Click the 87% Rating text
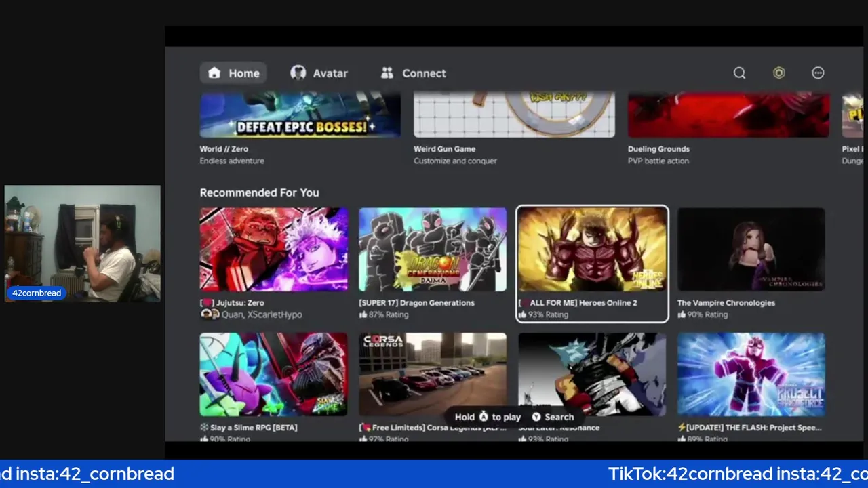868x488 pixels. click(x=389, y=314)
